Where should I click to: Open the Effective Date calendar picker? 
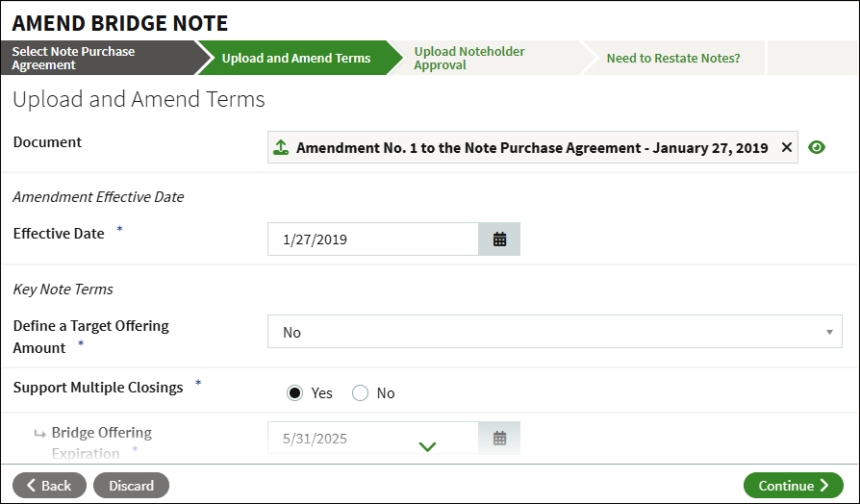click(x=499, y=239)
